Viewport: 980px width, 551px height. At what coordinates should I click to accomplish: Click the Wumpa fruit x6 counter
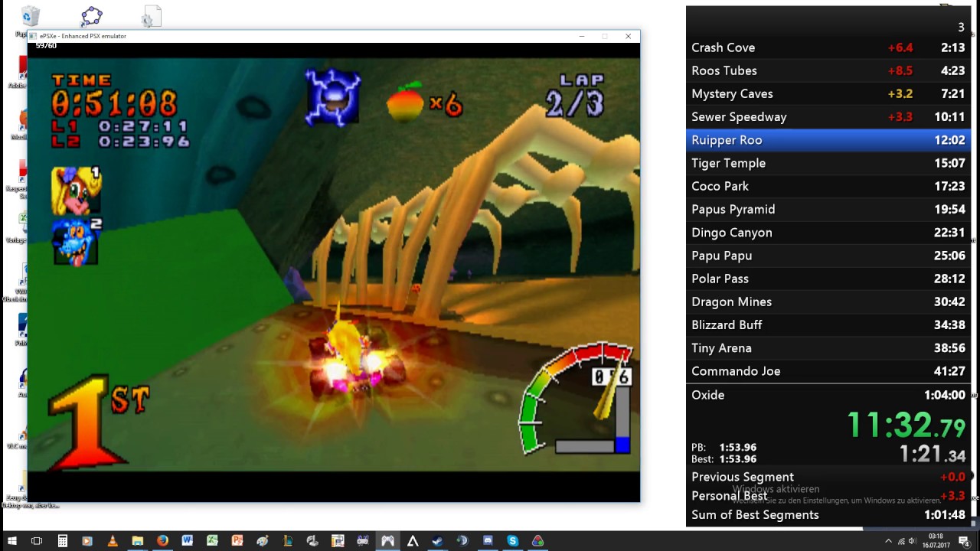point(424,103)
